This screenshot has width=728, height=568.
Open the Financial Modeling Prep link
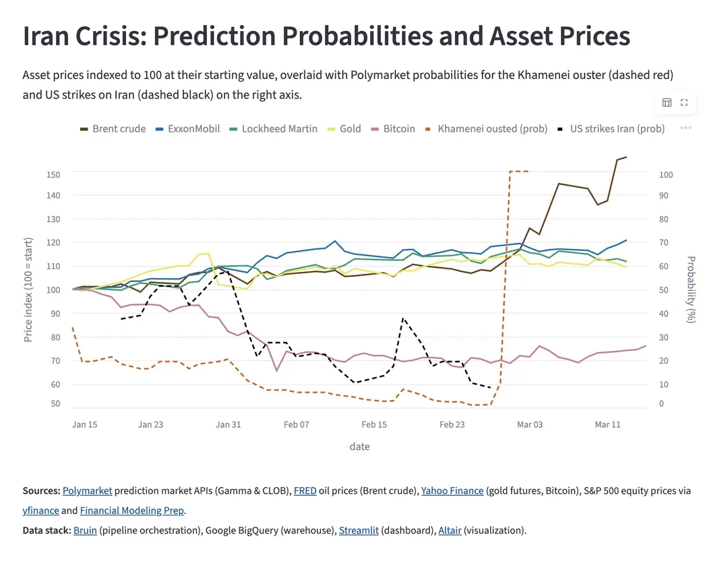tap(131, 511)
